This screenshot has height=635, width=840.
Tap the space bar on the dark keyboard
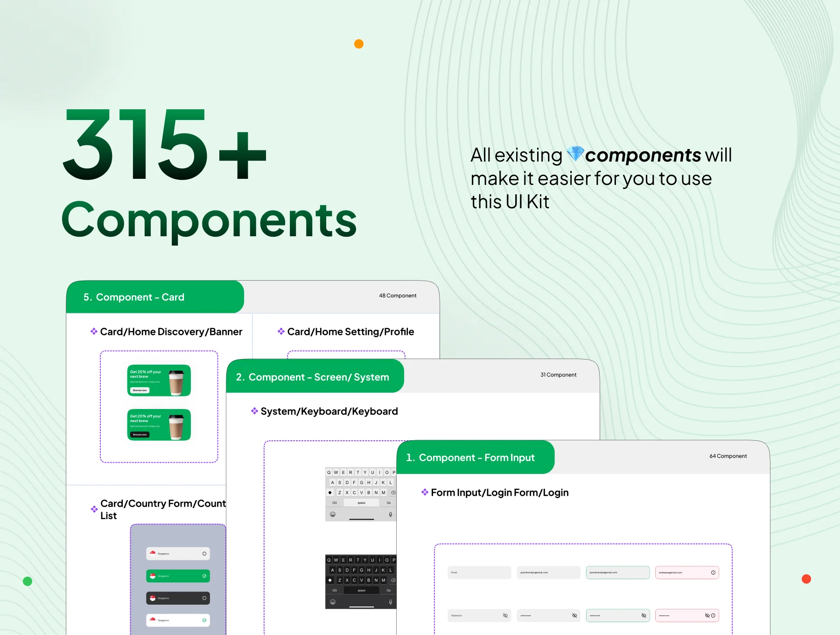click(x=362, y=591)
